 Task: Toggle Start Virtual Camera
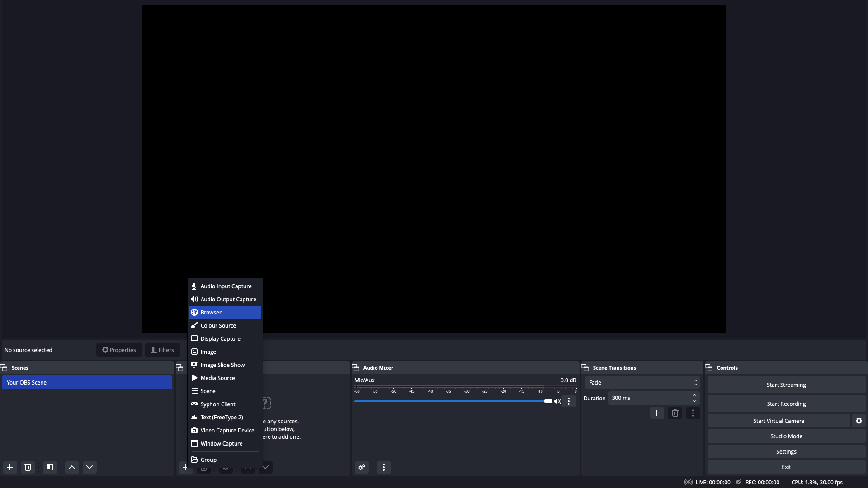pyautogui.click(x=778, y=421)
